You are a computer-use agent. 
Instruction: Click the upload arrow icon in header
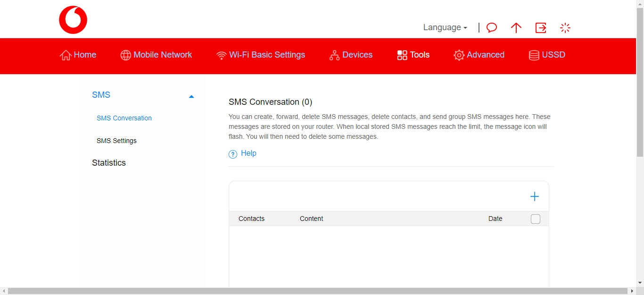pos(516,27)
